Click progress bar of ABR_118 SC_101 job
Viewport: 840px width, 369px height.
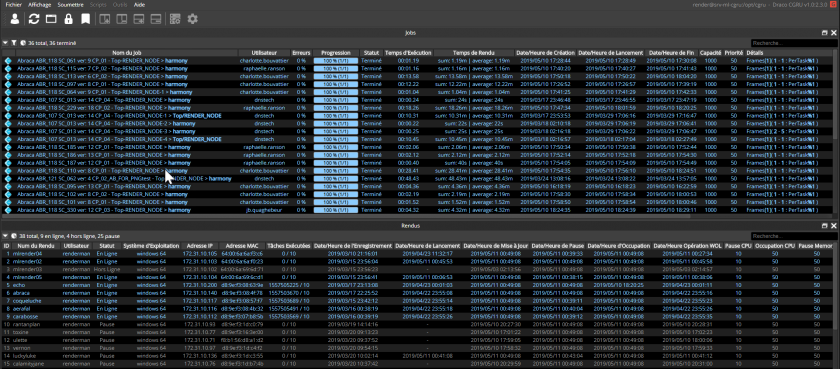click(x=335, y=202)
